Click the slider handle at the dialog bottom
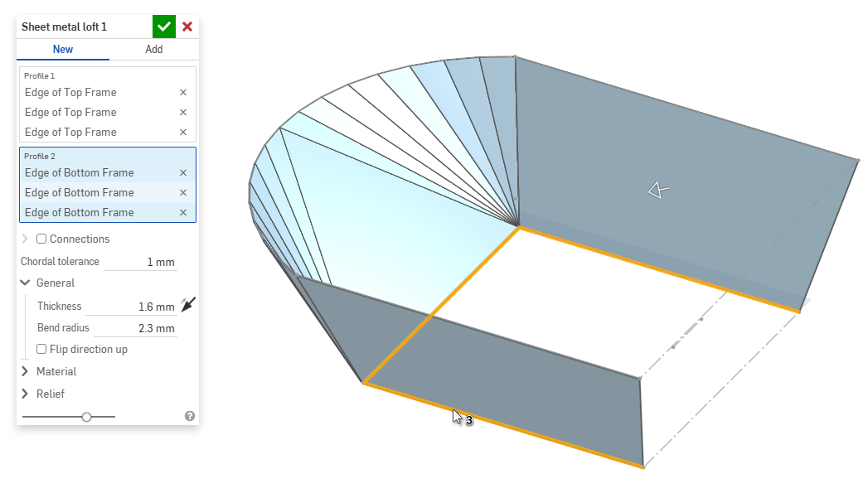This screenshot has height=493, width=868. coord(86,417)
